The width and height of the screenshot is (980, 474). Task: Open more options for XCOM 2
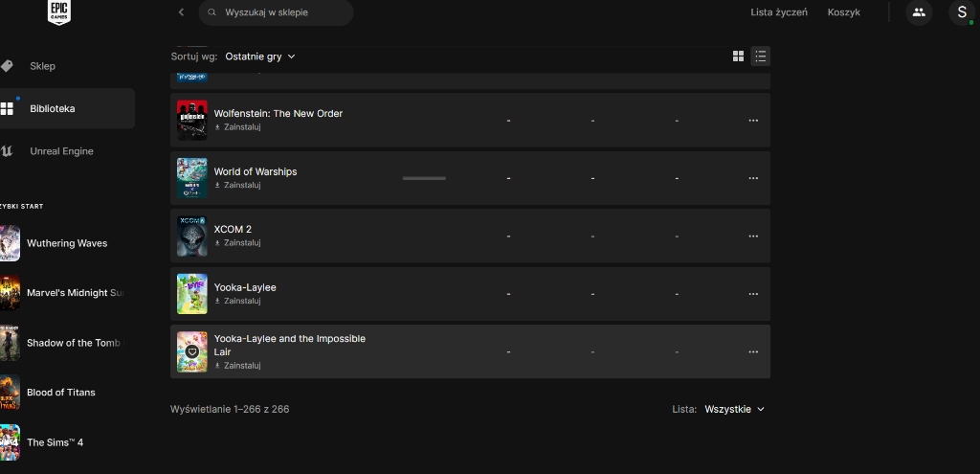click(x=753, y=237)
